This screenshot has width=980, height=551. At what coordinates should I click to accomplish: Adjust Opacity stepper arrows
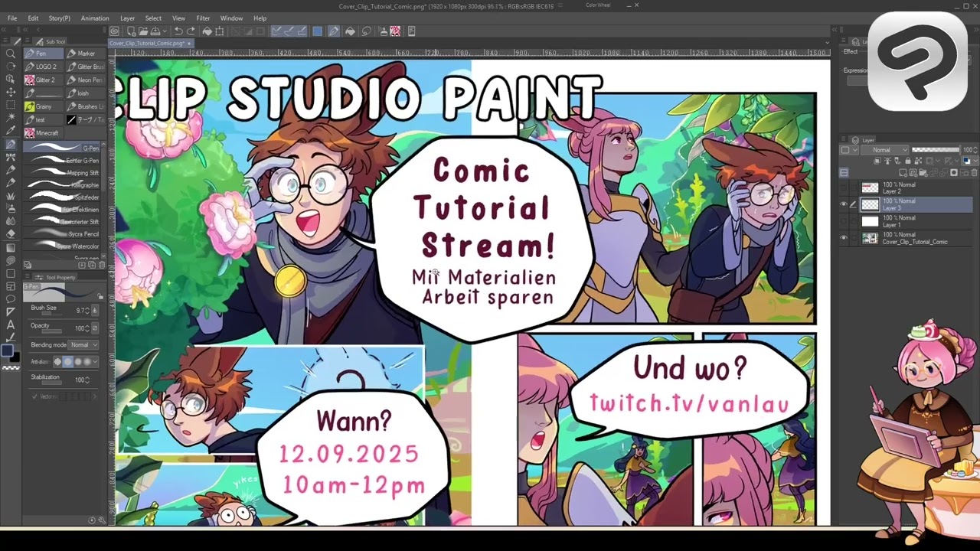click(87, 328)
